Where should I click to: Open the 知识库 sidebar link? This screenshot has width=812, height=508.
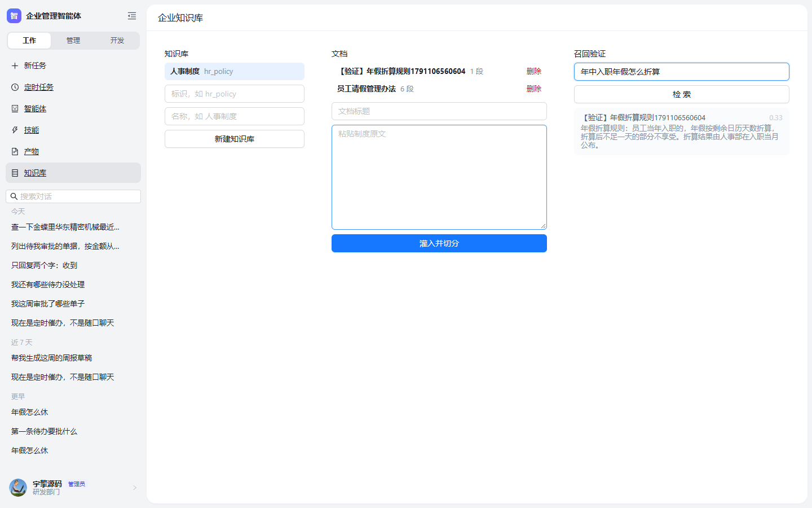[x=73, y=173]
